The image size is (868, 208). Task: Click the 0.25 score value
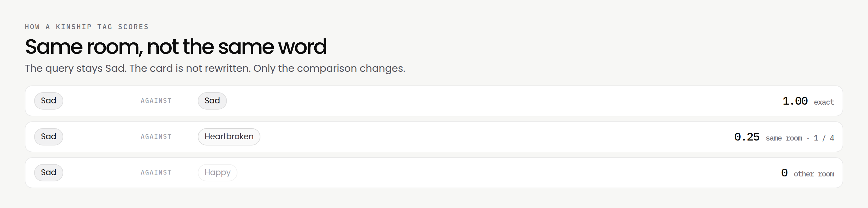pyautogui.click(x=747, y=137)
